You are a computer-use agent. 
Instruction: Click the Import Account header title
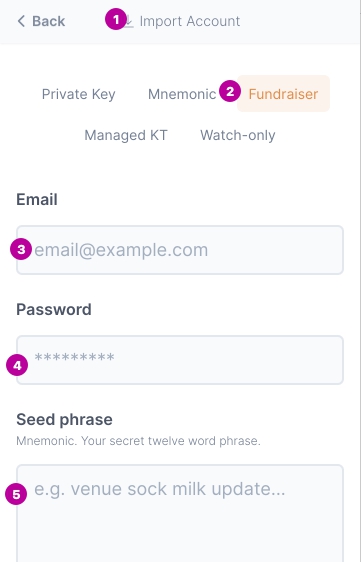[190, 21]
